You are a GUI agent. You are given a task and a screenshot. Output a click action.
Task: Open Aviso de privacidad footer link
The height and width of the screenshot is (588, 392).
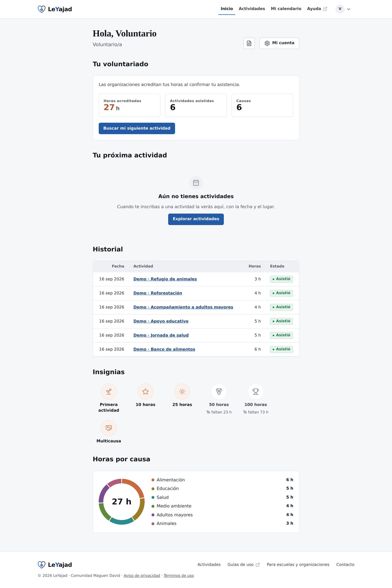tap(142, 576)
